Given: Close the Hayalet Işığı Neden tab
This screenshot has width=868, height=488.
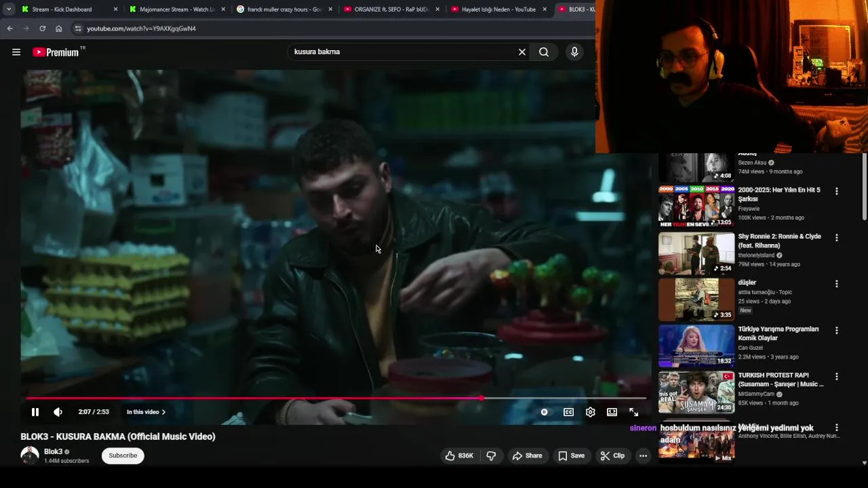Looking at the screenshot, I should (x=545, y=9).
